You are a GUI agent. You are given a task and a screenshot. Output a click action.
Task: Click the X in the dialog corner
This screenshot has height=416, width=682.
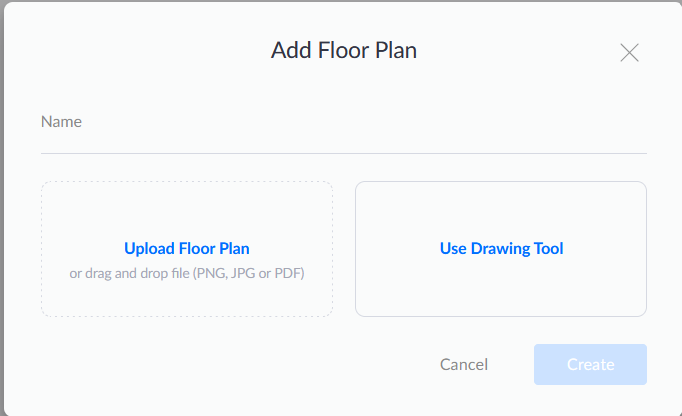(x=629, y=53)
